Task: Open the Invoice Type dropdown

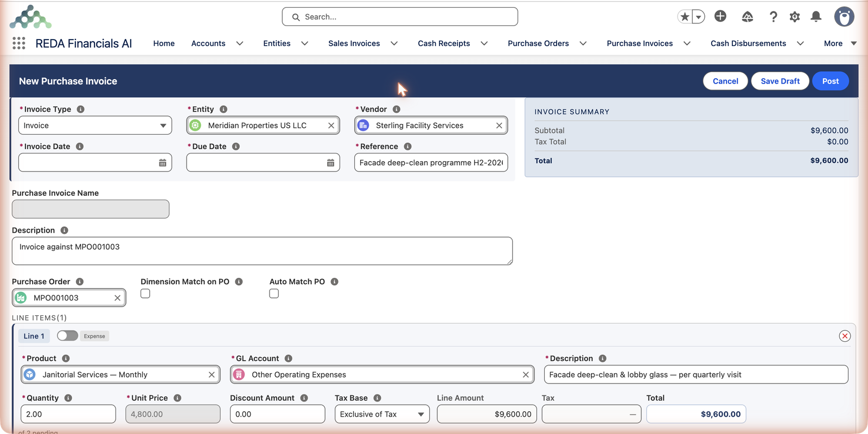Action: 95,125
